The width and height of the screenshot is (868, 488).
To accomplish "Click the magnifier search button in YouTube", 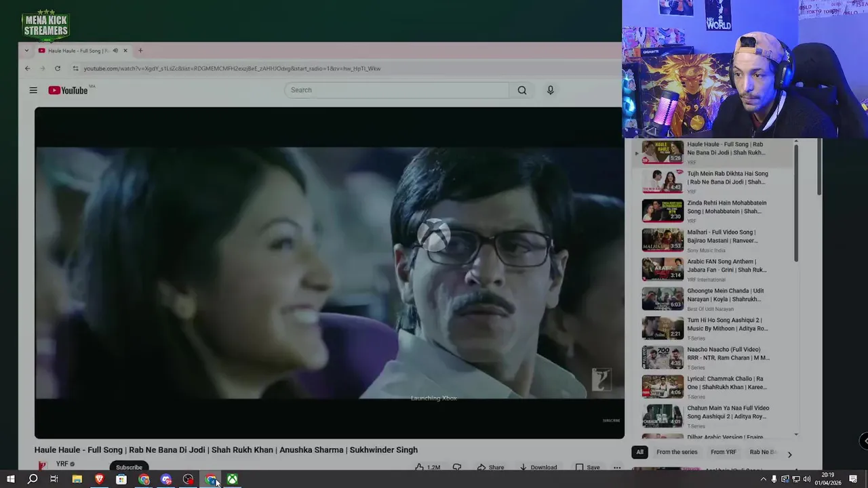I will [522, 90].
